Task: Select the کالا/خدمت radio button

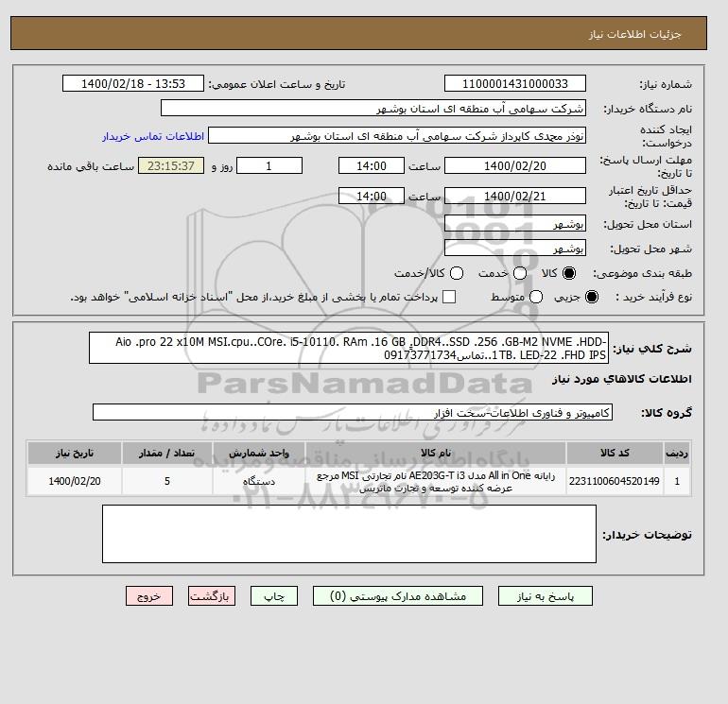Action: [x=457, y=273]
